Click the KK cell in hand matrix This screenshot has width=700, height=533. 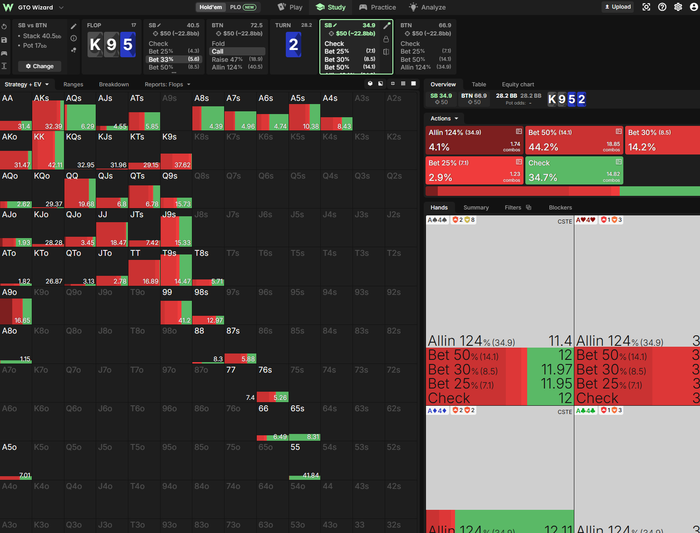pyautogui.click(x=48, y=150)
